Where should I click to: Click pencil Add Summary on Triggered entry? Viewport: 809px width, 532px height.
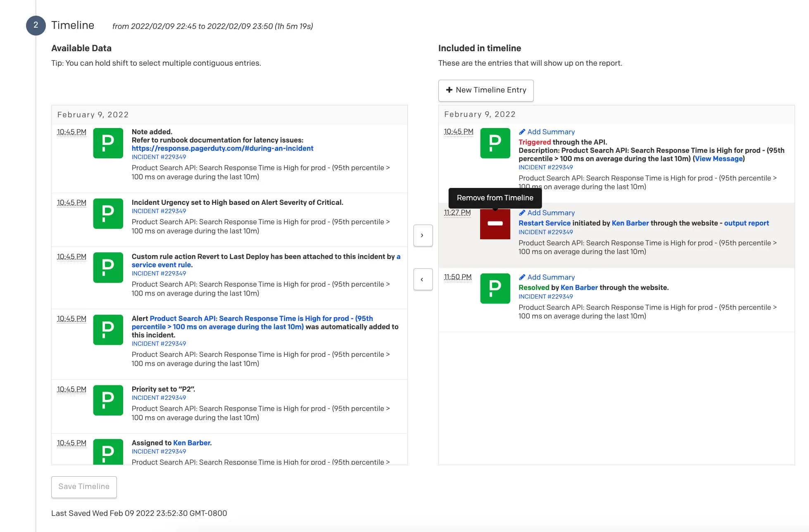(x=547, y=132)
